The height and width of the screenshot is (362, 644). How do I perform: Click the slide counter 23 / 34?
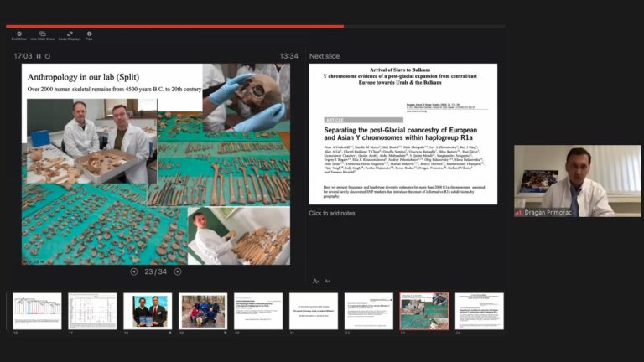coord(156,271)
